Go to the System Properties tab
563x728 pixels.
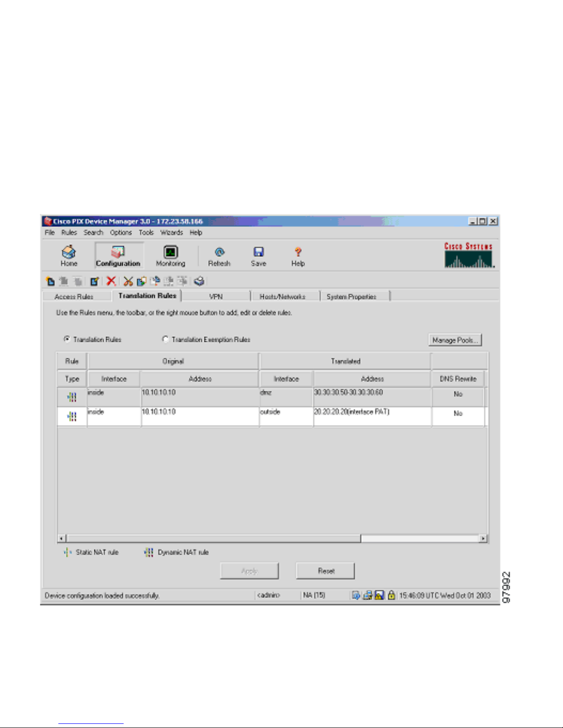click(x=355, y=296)
